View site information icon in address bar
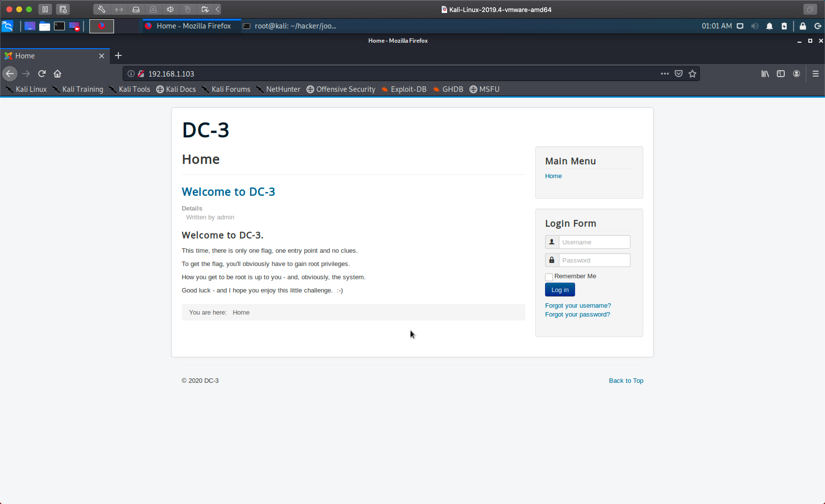 (x=131, y=74)
